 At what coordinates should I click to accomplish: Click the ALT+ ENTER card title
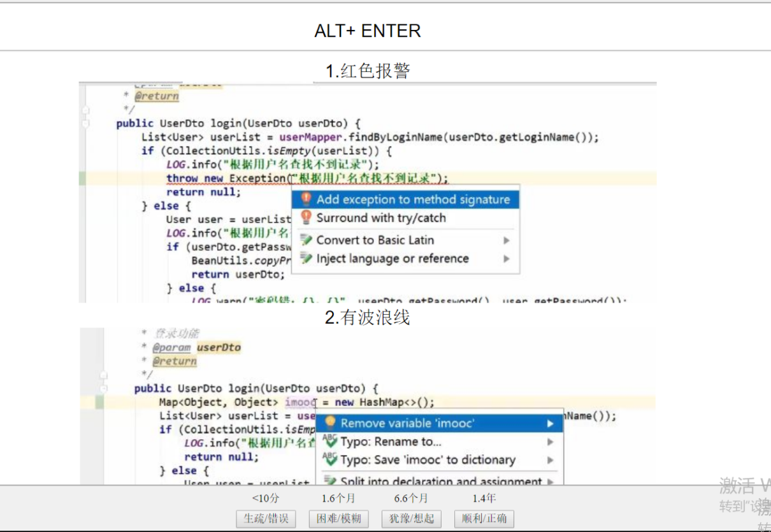pyautogui.click(x=368, y=31)
